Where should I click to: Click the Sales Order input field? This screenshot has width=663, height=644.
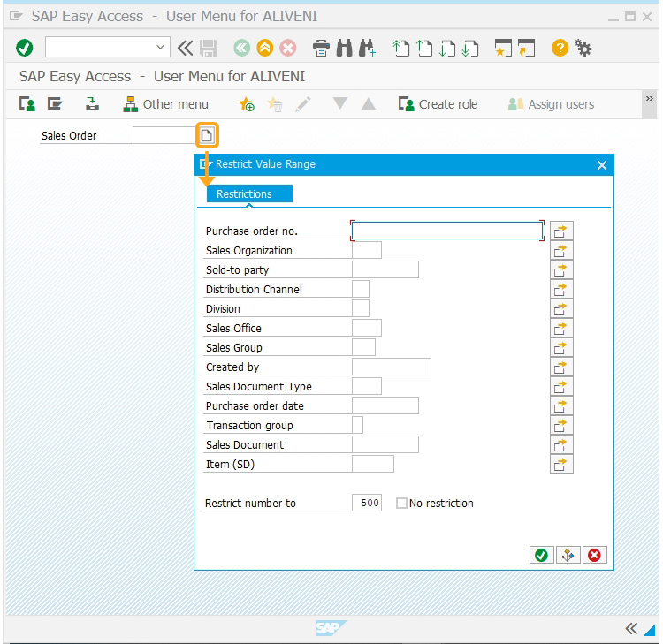[164, 135]
